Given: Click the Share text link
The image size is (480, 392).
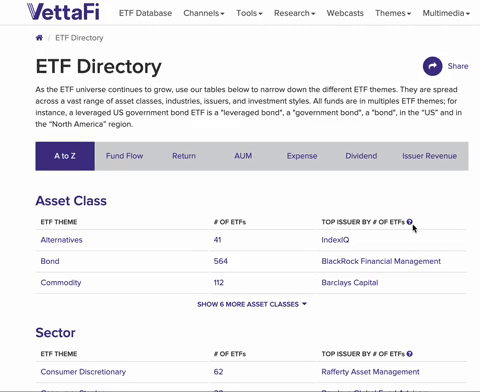Looking at the screenshot, I should 458,66.
